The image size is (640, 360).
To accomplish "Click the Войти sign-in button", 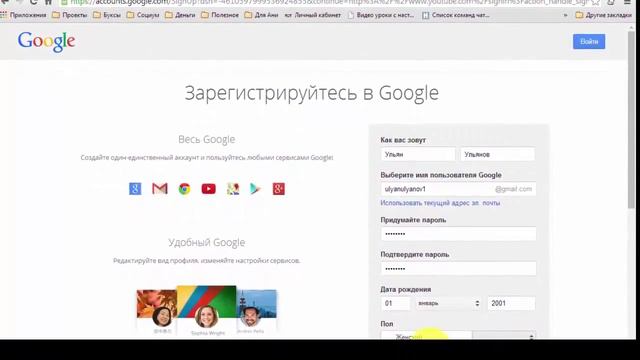I will [x=589, y=42].
